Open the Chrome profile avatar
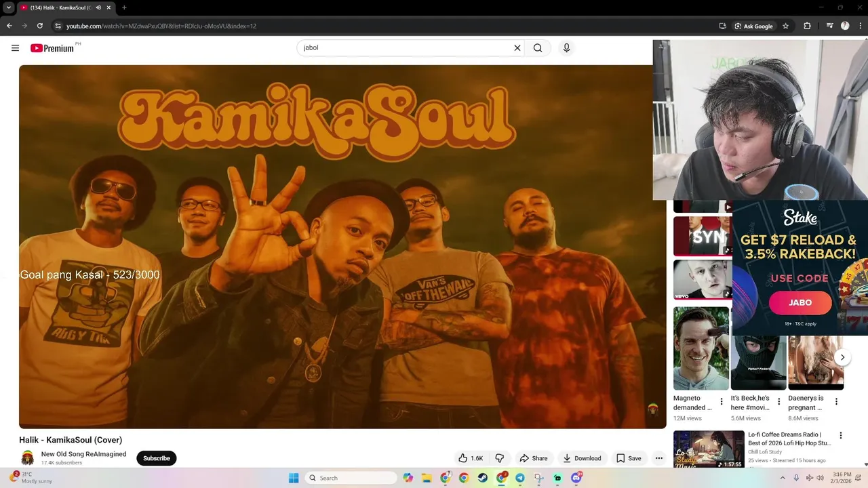 click(845, 26)
